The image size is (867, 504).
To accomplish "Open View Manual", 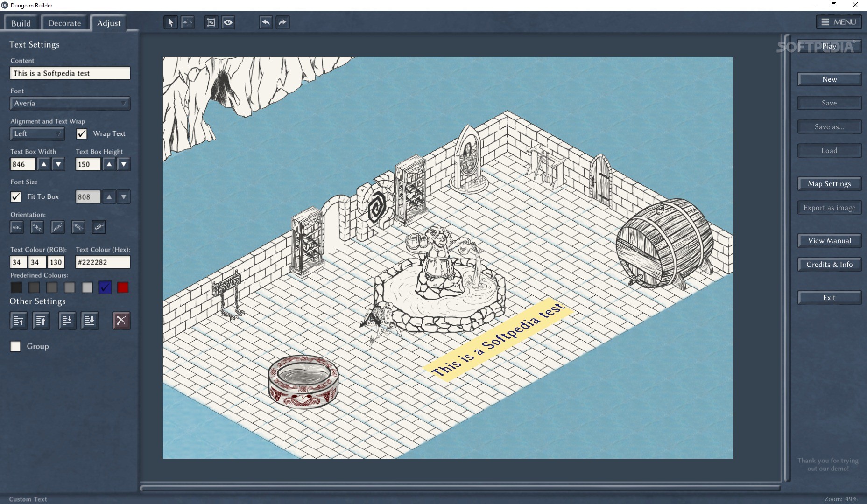I will pyautogui.click(x=829, y=241).
